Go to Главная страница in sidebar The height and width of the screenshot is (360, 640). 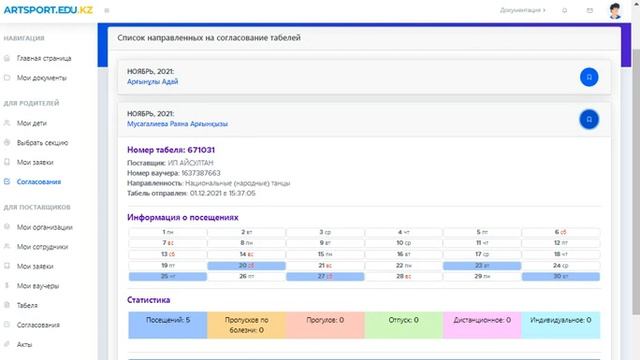pos(44,58)
